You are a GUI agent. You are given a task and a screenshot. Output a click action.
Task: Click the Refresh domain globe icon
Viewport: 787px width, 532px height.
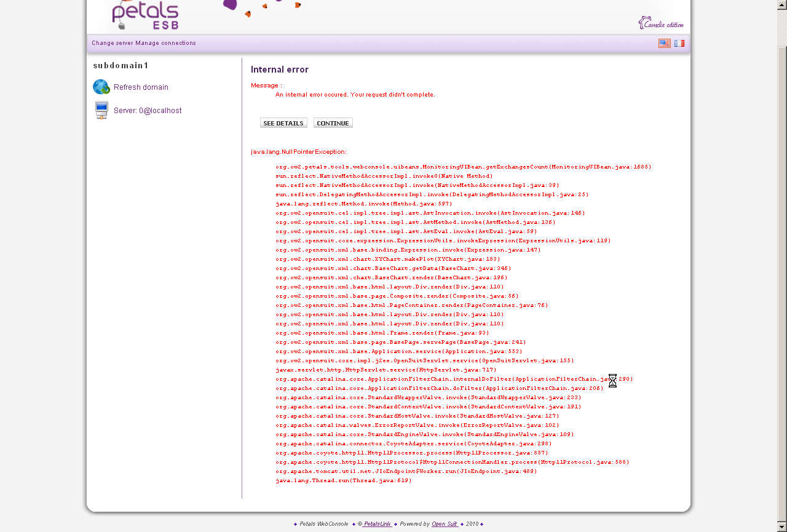point(101,87)
